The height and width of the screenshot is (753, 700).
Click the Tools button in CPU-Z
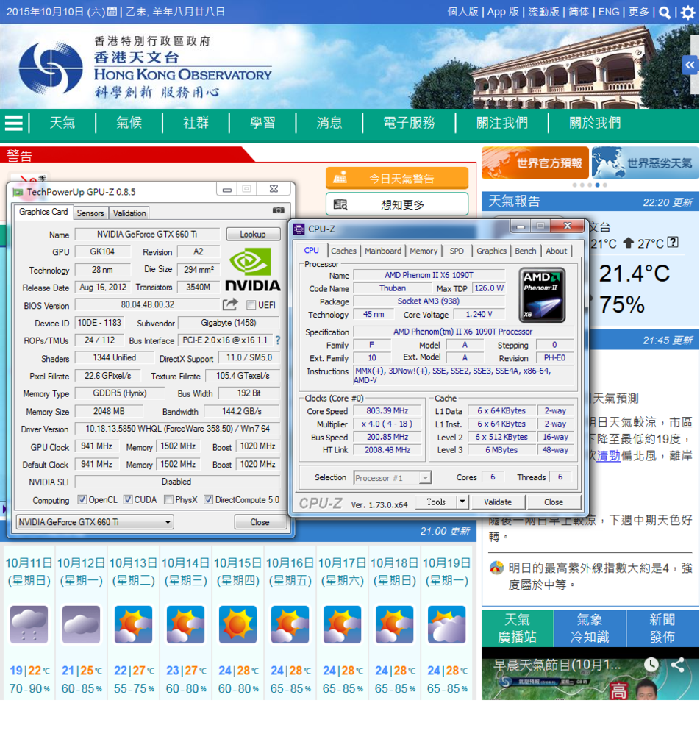point(436,502)
